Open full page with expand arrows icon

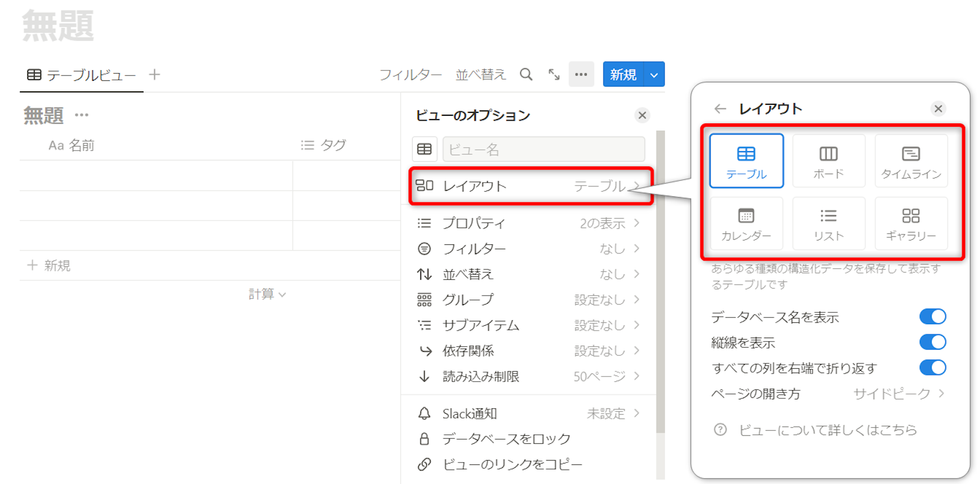(554, 75)
